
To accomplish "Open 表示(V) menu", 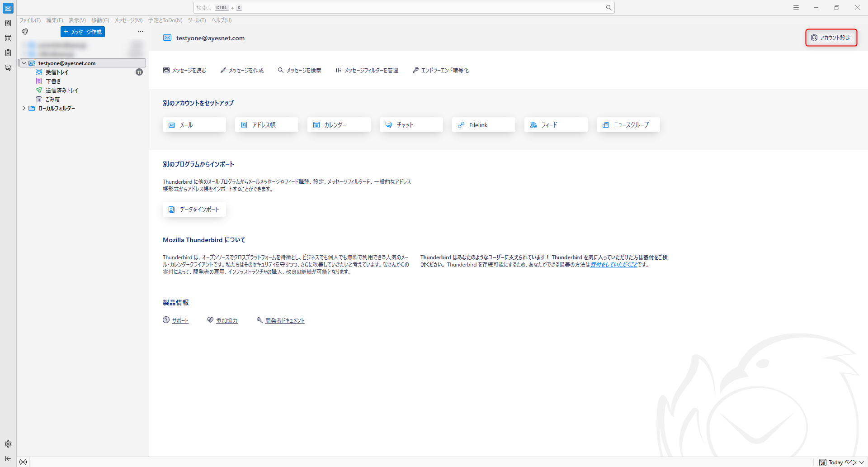I will point(77,20).
